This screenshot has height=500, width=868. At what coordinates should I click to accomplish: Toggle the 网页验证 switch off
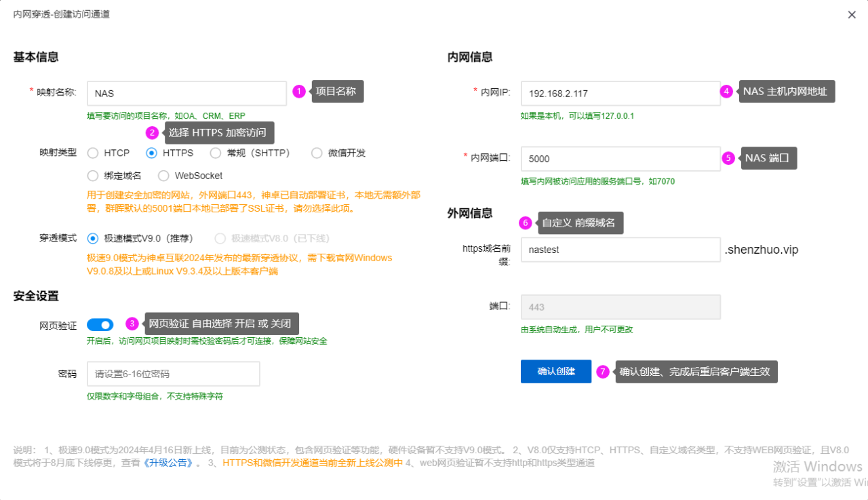[100, 325]
